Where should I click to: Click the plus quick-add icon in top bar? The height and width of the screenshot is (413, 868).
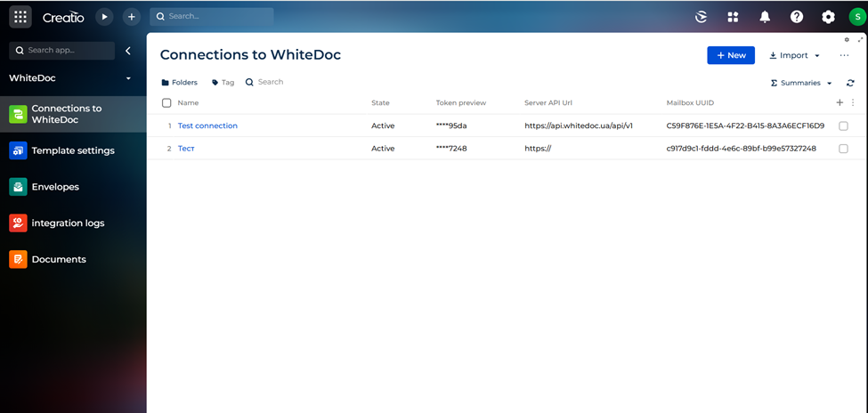click(131, 17)
